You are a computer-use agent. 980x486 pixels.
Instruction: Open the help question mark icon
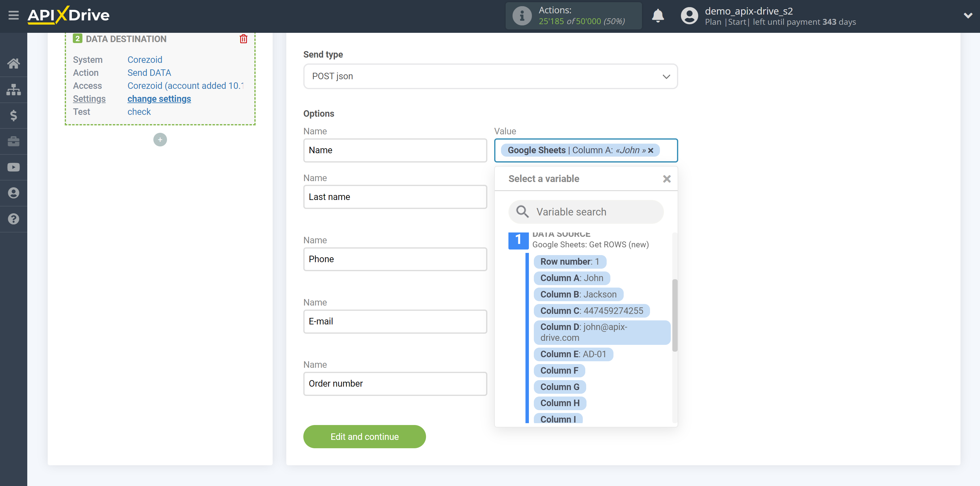(14, 219)
